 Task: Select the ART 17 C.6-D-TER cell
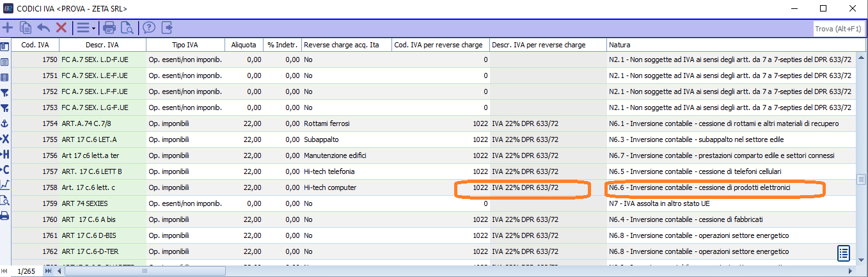103,252
